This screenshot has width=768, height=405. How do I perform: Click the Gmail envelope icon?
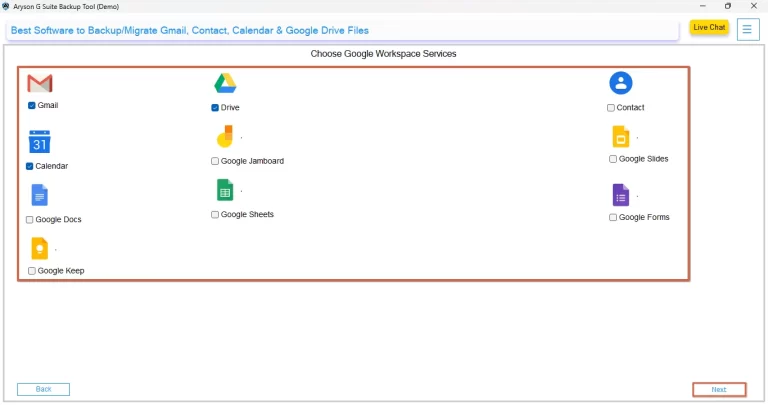click(40, 83)
